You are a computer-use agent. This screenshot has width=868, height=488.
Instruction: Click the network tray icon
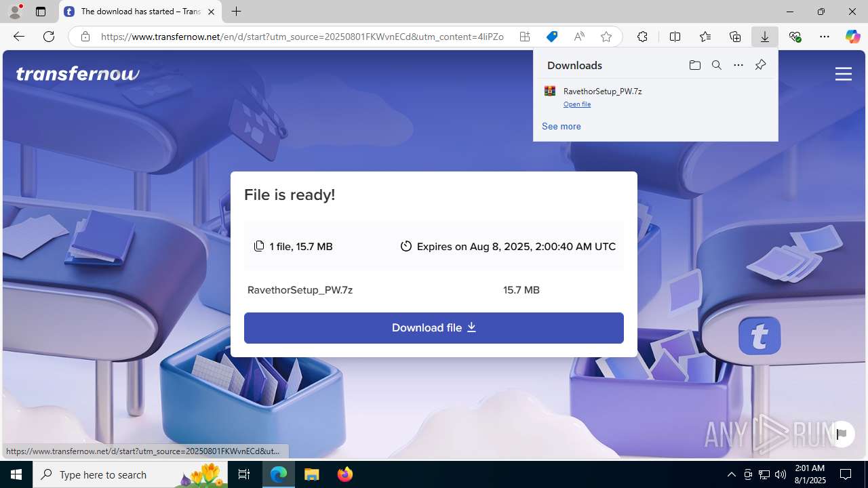coord(764,474)
